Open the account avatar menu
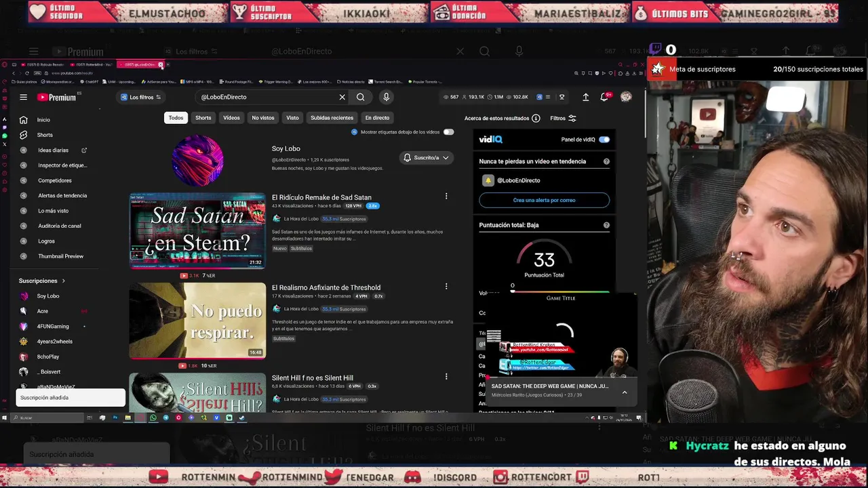This screenshot has height=488, width=868. coord(626,97)
